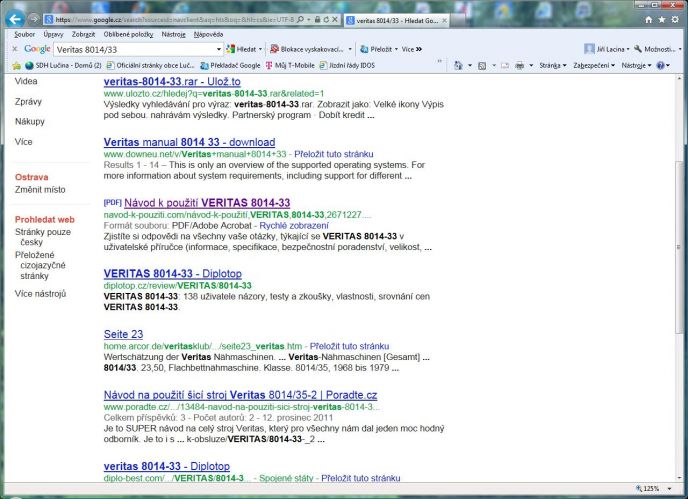Filter results by Videa

click(26, 81)
